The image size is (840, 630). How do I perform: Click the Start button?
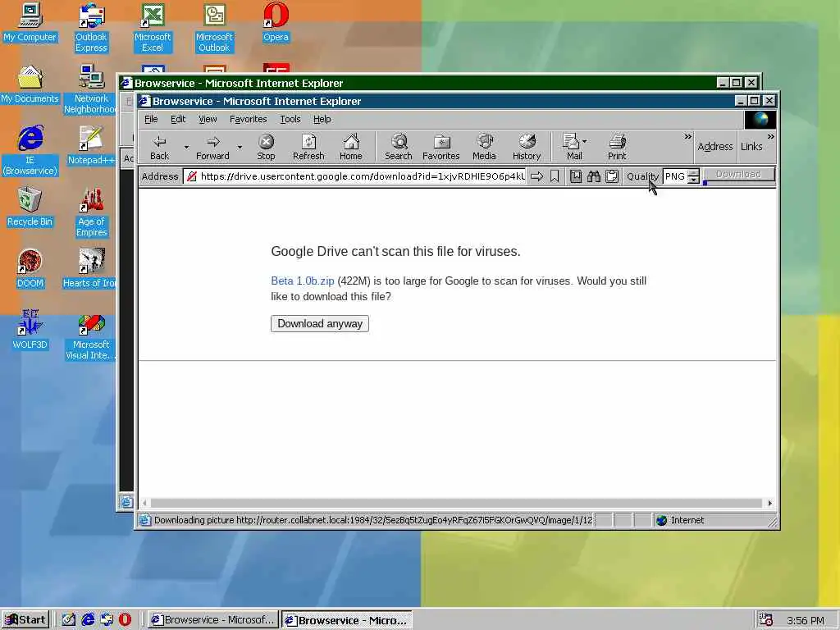[x=25, y=620]
